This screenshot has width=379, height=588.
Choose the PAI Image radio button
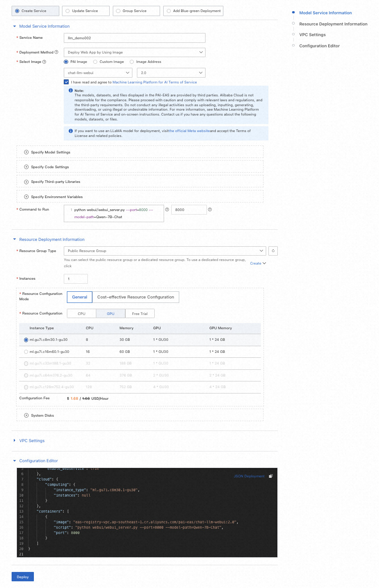[66, 62]
